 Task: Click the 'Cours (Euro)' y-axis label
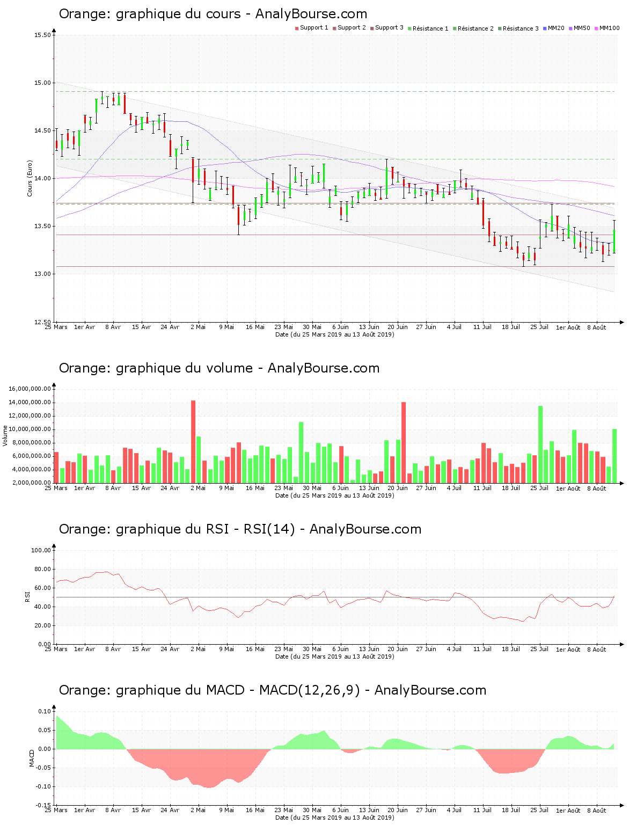tap(30, 178)
